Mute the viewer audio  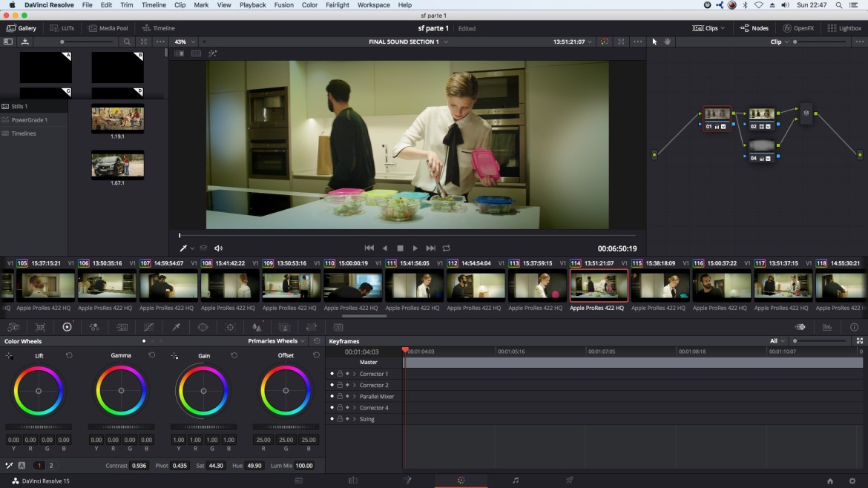click(219, 248)
